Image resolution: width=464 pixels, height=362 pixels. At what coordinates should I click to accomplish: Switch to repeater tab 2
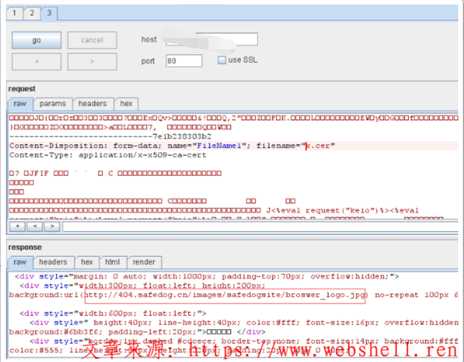32,13
